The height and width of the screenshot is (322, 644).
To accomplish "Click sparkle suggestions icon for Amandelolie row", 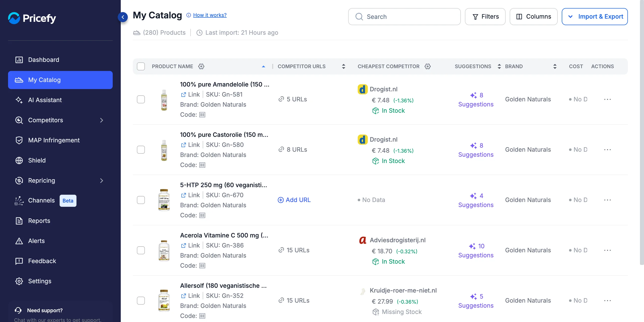I will tap(473, 95).
